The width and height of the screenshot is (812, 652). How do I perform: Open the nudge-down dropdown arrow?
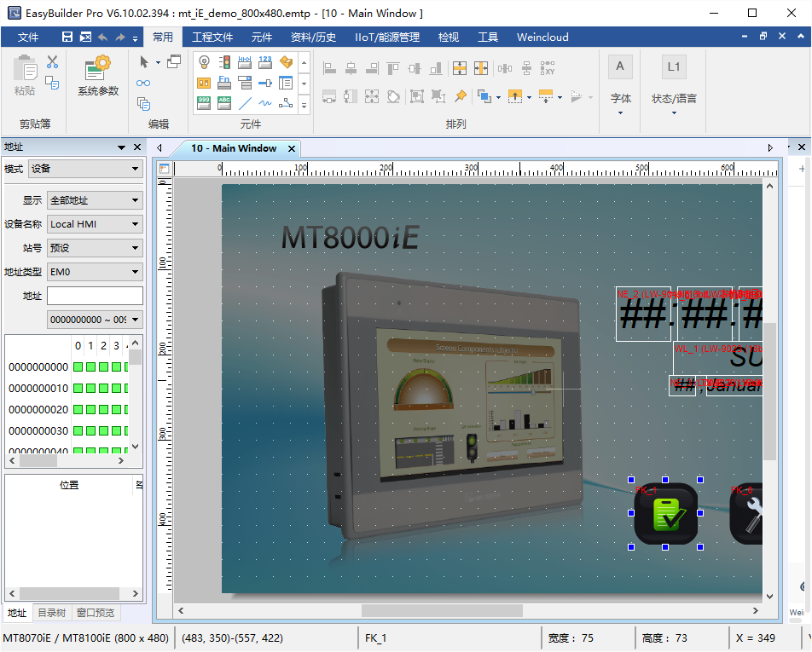coord(560,97)
